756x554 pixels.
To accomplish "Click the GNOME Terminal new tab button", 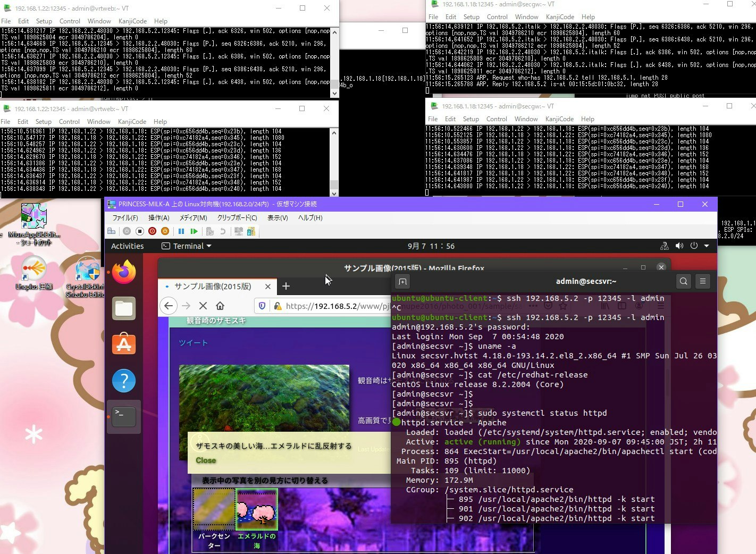I will (x=402, y=281).
